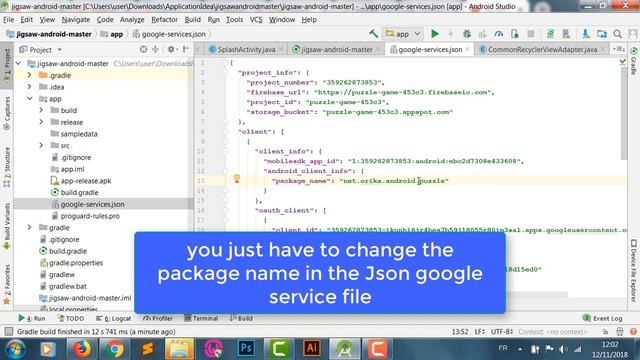
Task: Click Sync Project with Gradle Files icon
Action: (x=550, y=34)
